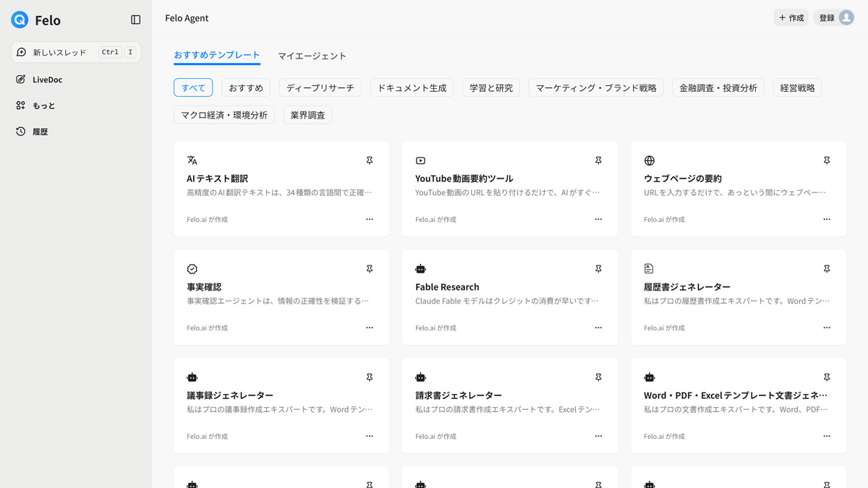868x488 pixels.
Task: Click the AIテキスト翻訳 translate icon
Action: pos(192,160)
